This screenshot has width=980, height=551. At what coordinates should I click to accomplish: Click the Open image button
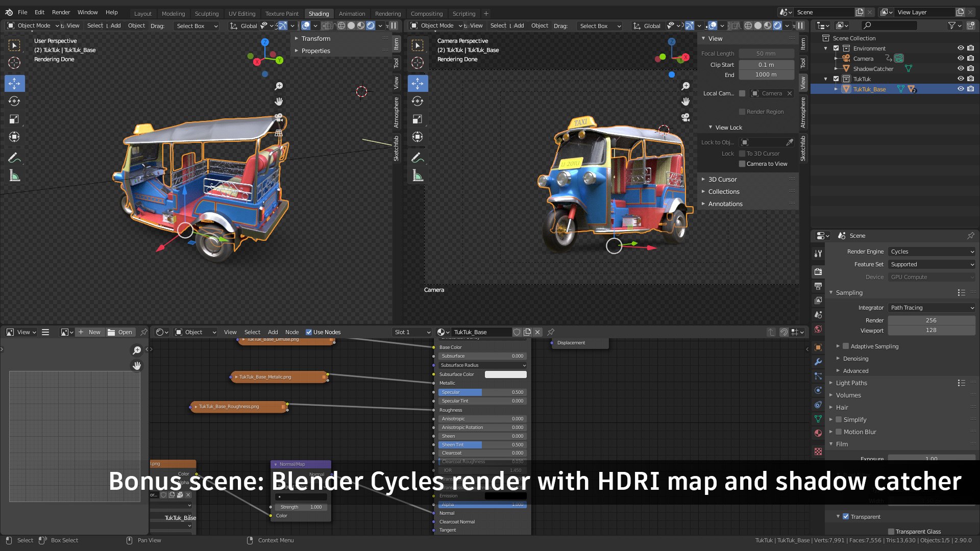(x=120, y=332)
